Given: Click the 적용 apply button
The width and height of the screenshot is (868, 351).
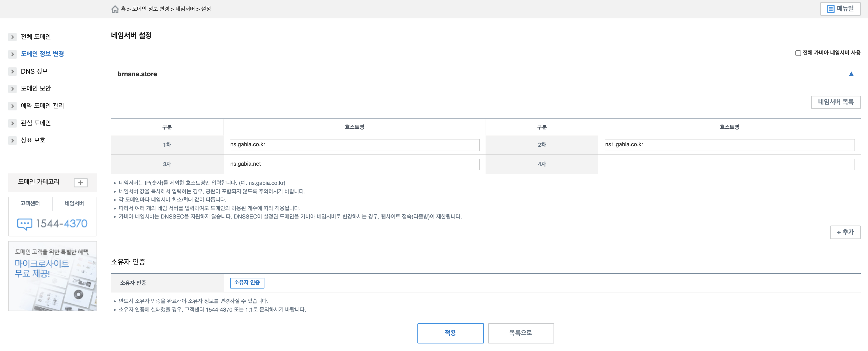Looking at the screenshot, I should 450,333.
